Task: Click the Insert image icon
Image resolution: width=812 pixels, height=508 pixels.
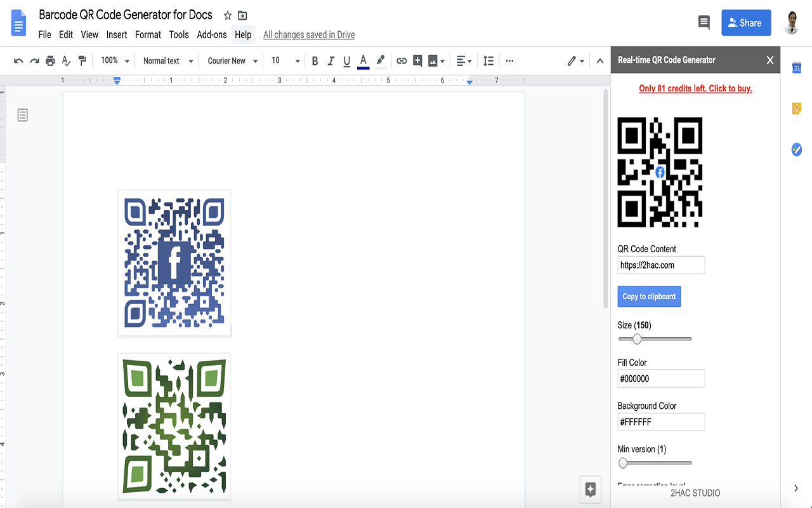Action: [x=433, y=61]
